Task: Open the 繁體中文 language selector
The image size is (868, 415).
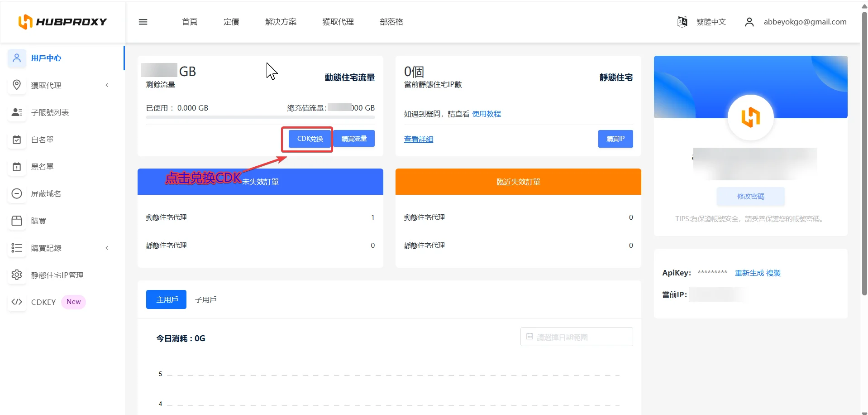Action: tap(711, 22)
